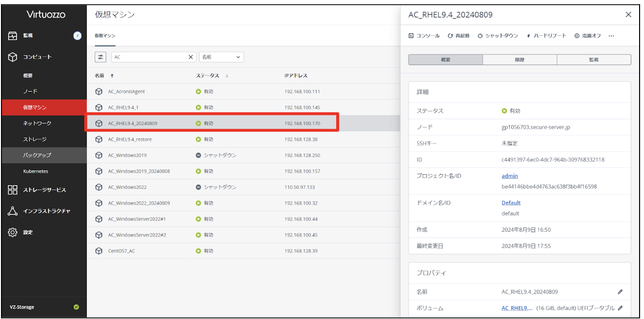Click IP address 192.168.100.170
Screen dimensions: 644x319
pos(302,123)
